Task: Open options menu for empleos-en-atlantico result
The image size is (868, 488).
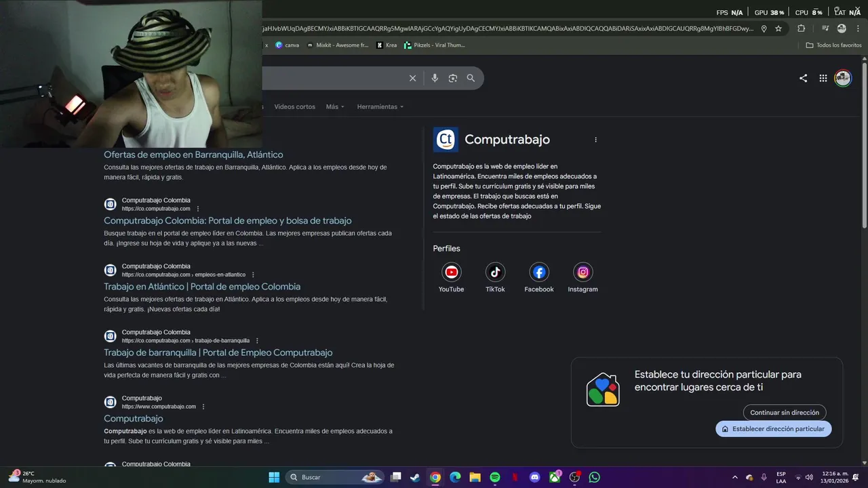Action: tap(253, 274)
